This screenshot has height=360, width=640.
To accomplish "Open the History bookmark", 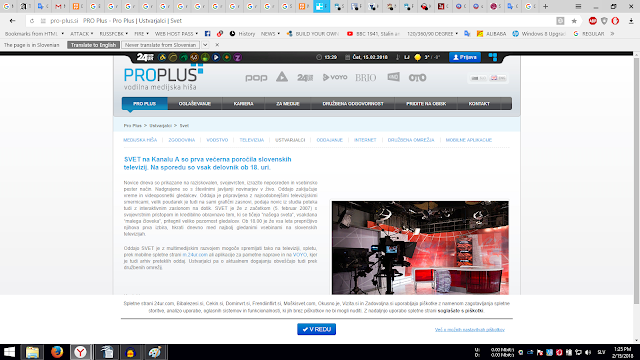I will tap(242, 34).
